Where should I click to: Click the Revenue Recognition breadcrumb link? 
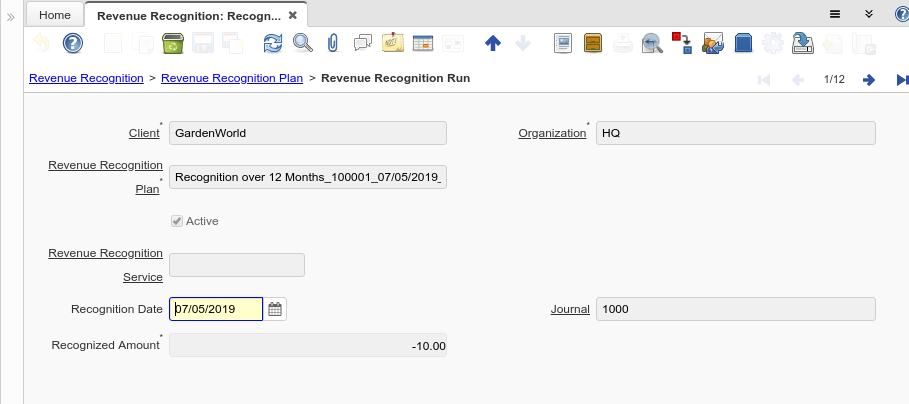point(86,78)
